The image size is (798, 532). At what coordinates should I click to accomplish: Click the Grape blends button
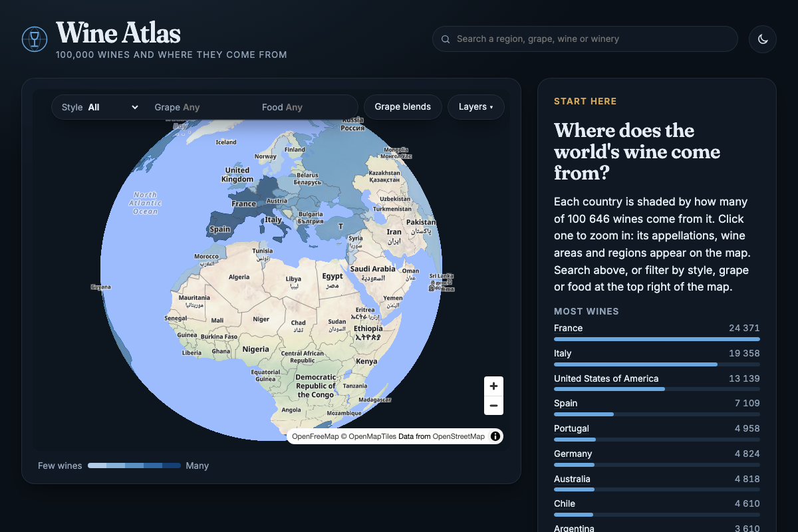[403, 106]
